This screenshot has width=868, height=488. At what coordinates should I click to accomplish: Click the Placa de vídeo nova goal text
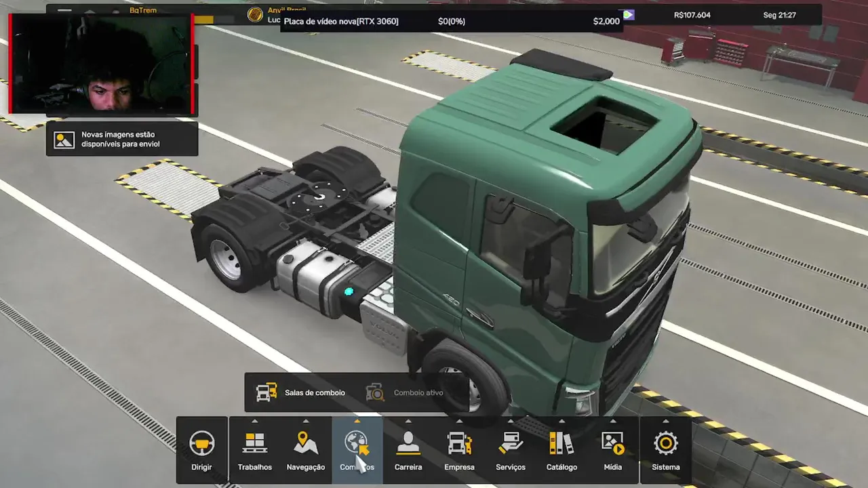(x=341, y=21)
